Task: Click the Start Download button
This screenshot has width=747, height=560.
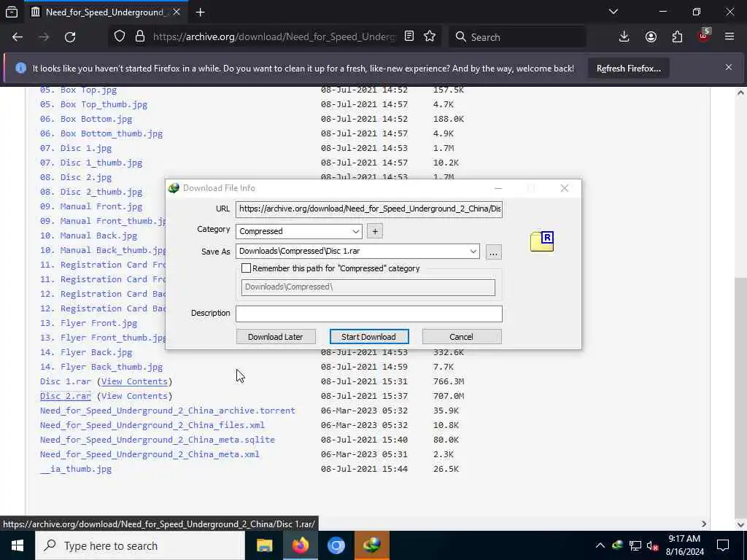Action: pos(369,337)
